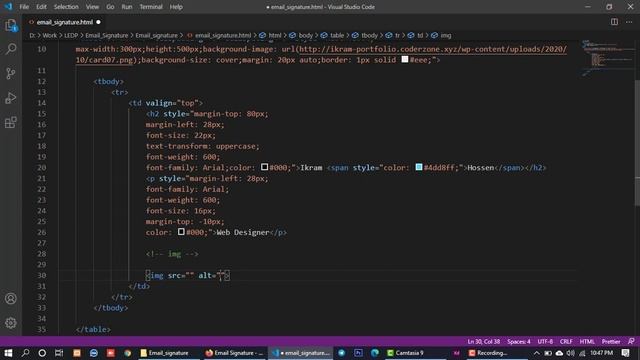Viewport: 640px width, 360px height.
Task: Open the Source Control view
Action: [11, 73]
